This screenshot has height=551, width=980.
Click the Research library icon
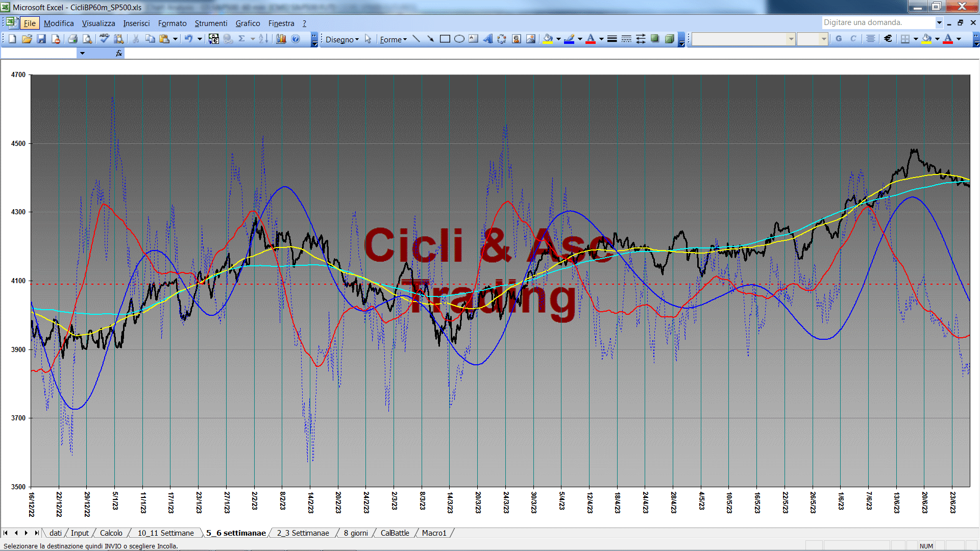[119, 39]
